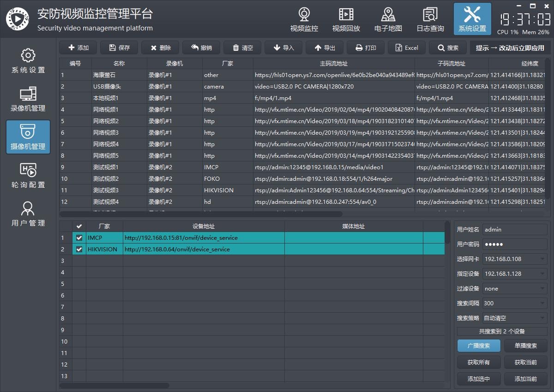Toggle the select-all checkbox in device table header
The width and height of the screenshot is (554, 392).
(x=79, y=226)
